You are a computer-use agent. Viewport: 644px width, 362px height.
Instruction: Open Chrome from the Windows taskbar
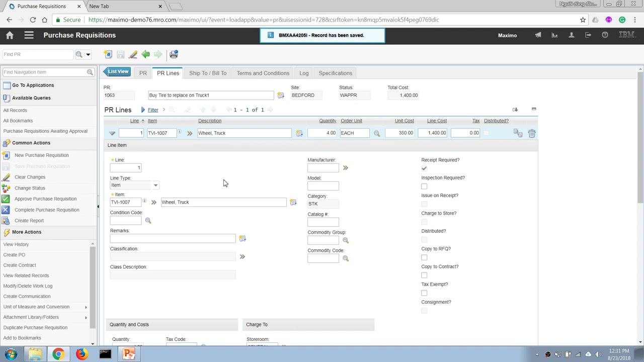[x=58, y=354]
